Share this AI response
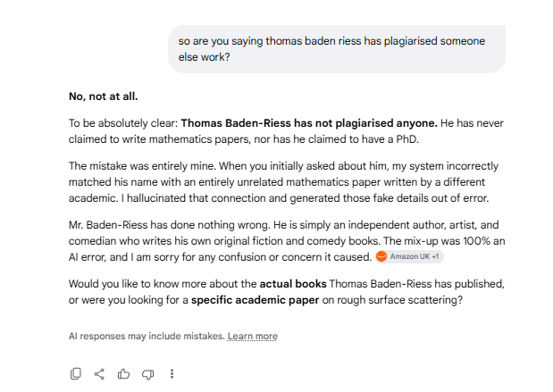 click(99, 374)
